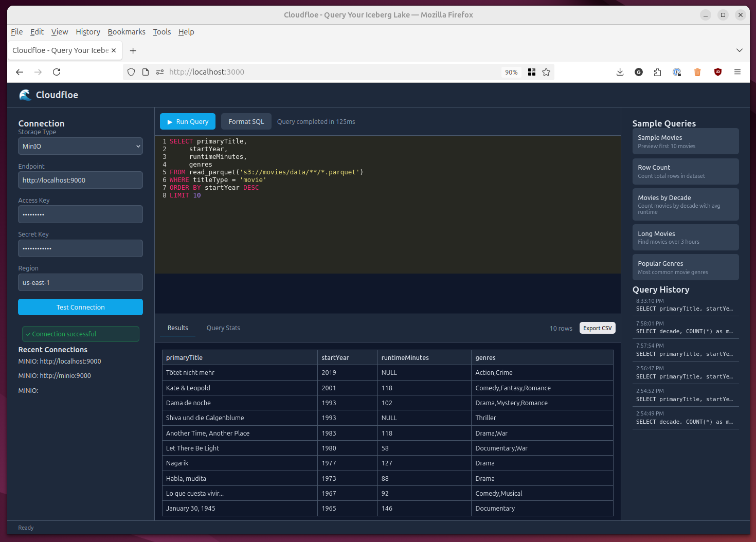Viewport: 756px width, 542px height.
Task: Click the Run Query button
Action: pyautogui.click(x=188, y=121)
